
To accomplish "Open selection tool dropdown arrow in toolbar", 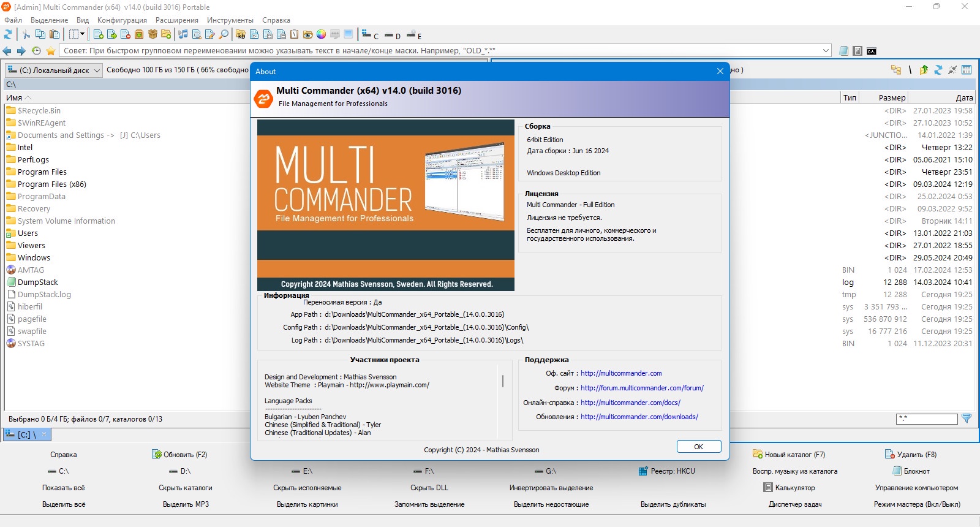I will tap(82, 34).
